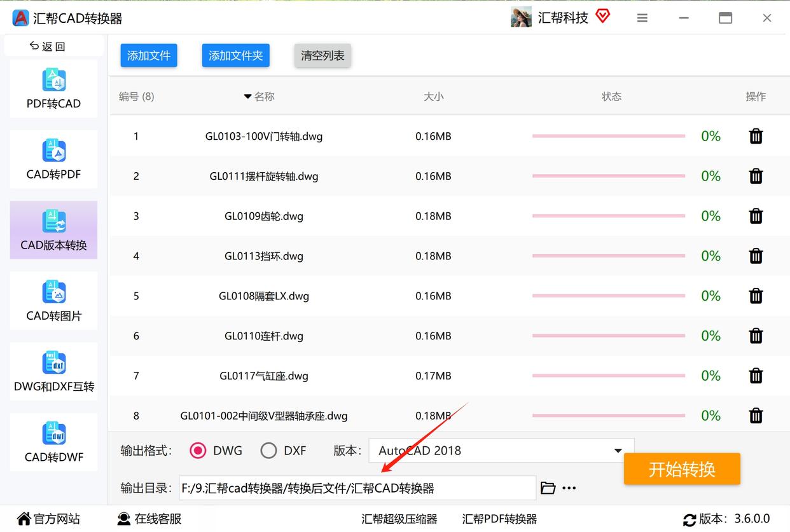Image resolution: width=790 pixels, height=532 pixels.
Task: Delete GL0109齿轮.dwg with trash icon
Action: 756,216
